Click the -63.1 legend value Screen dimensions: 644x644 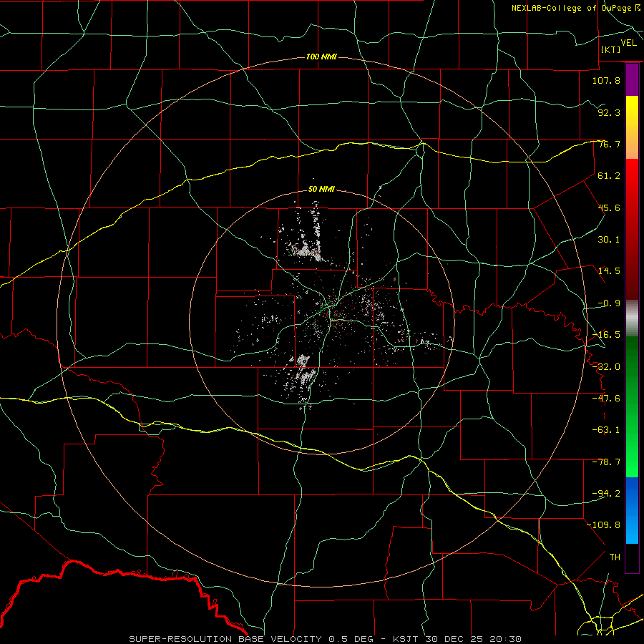coord(606,430)
